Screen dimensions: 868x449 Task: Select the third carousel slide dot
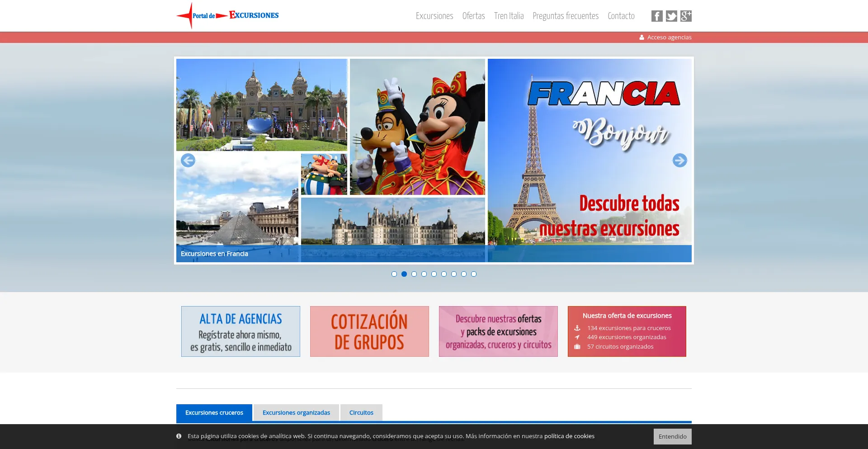(x=414, y=274)
